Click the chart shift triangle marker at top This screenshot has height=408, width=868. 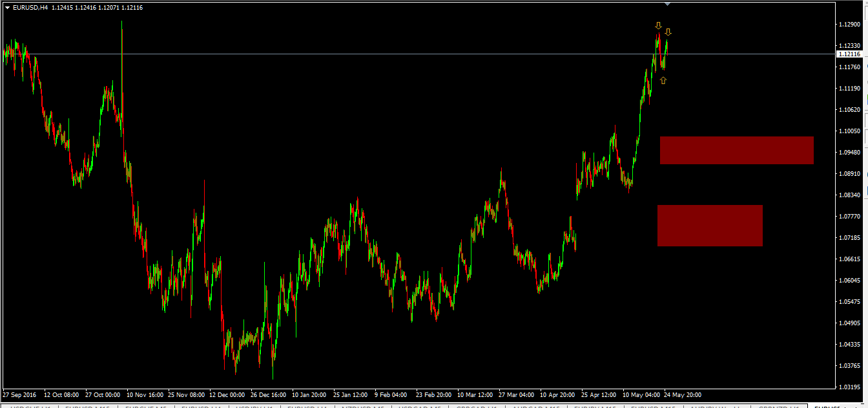(x=667, y=4)
